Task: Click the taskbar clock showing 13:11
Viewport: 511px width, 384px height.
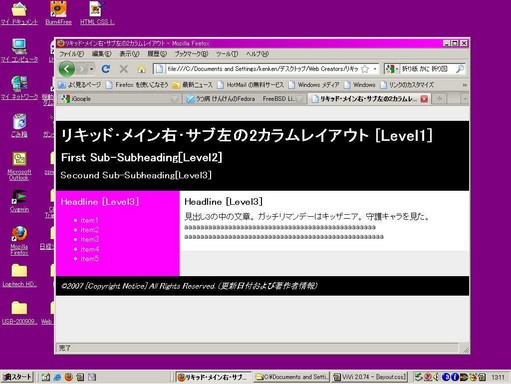Action: 498,377
